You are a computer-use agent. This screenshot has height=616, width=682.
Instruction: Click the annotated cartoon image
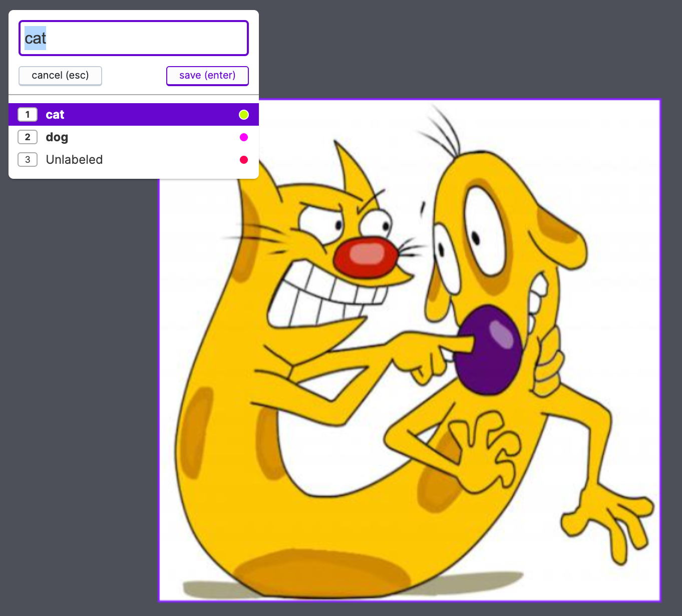(410, 350)
